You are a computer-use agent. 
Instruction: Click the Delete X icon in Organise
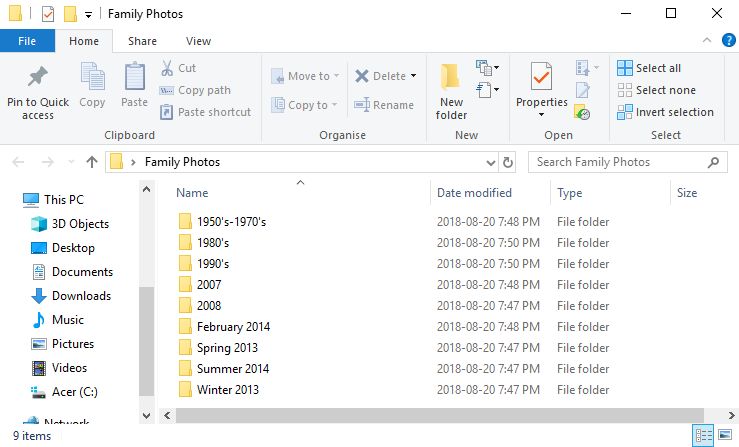(x=361, y=76)
